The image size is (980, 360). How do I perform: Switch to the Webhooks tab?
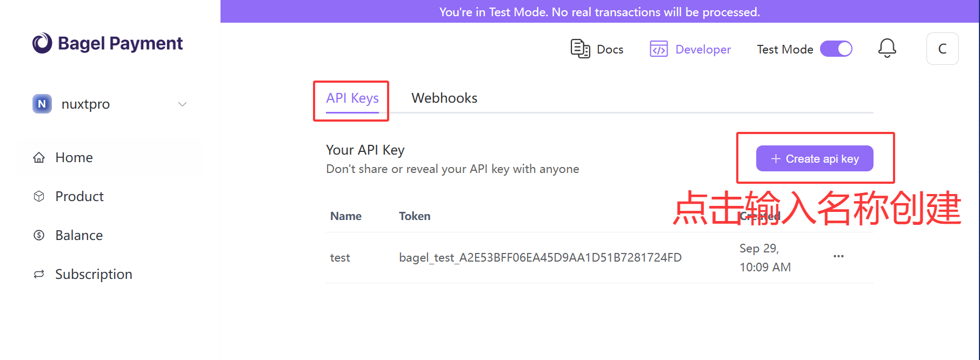click(x=444, y=98)
